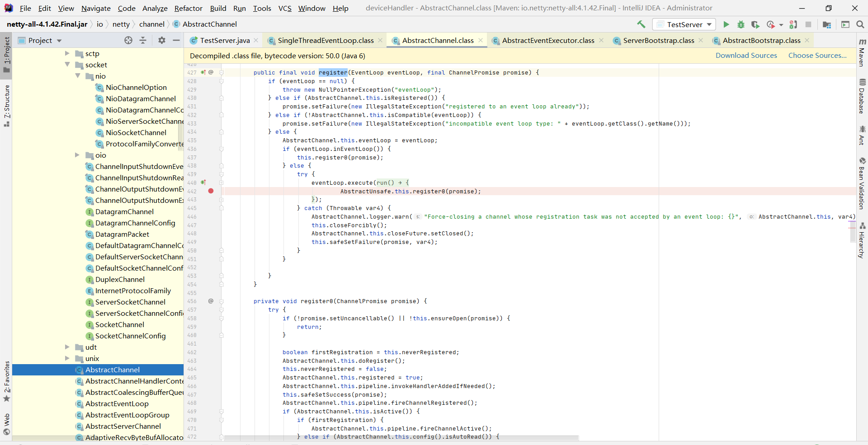Open TestServer run configuration dropdown
The width and height of the screenshot is (868, 445).
pos(684,24)
